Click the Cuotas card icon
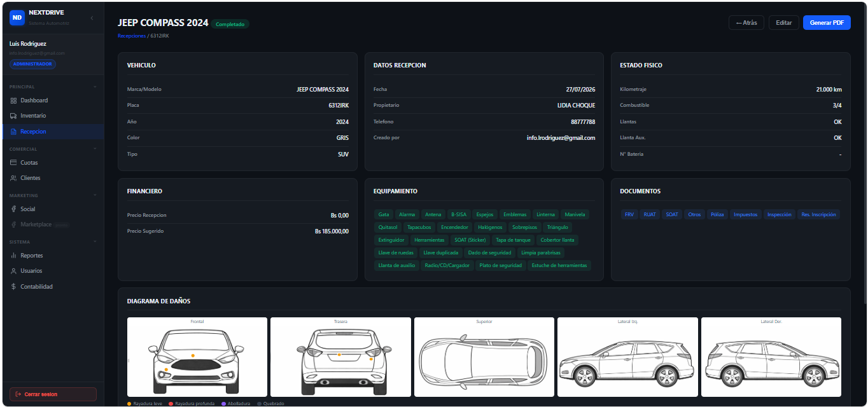The width and height of the screenshot is (868, 407). pos(14,163)
